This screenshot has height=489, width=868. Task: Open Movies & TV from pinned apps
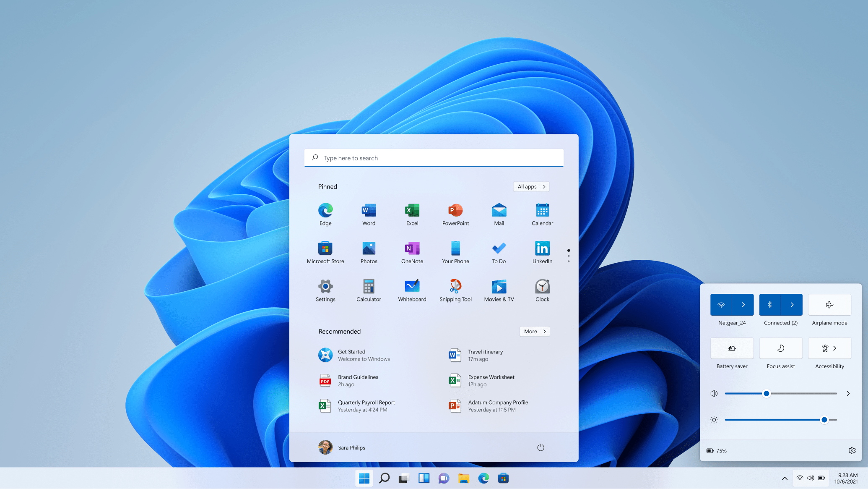pyautogui.click(x=499, y=290)
